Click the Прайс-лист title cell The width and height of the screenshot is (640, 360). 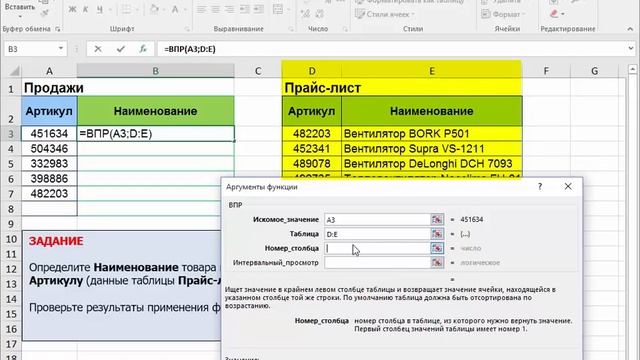pyautogui.click(x=312, y=88)
